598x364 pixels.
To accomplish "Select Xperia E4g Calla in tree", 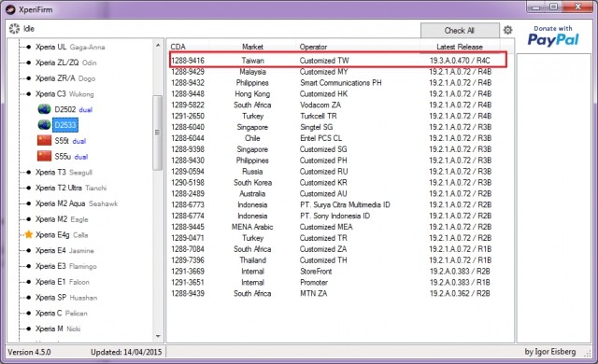I will (62, 235).
